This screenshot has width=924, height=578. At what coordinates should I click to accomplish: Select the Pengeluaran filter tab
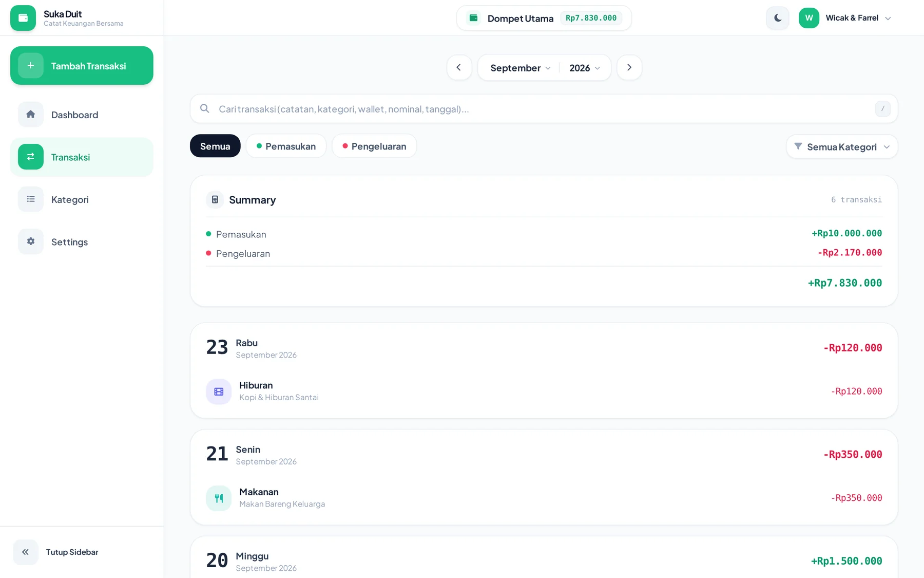(374, 146)
